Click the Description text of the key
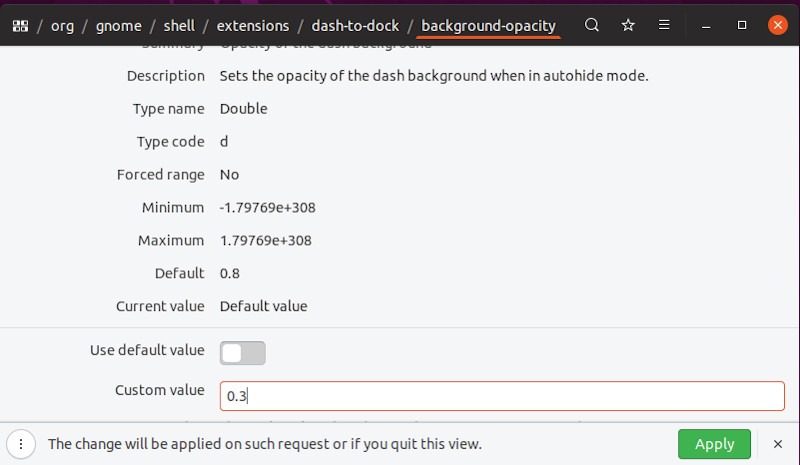The height and width of the screenshot is (465, 800). (x=434, y=76)
